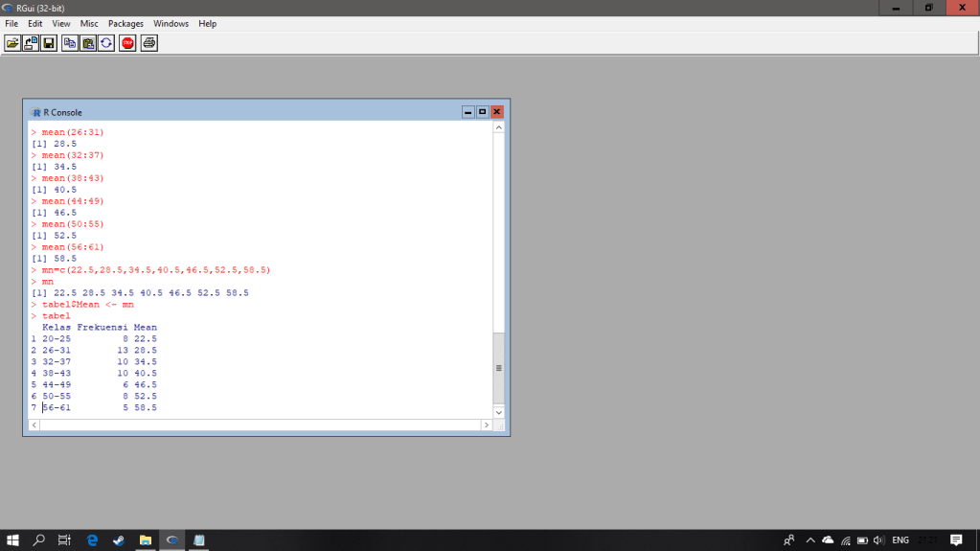The image size is (980, 551).
Task: Click the Open script toolbar icon
Action: point(12,43)
